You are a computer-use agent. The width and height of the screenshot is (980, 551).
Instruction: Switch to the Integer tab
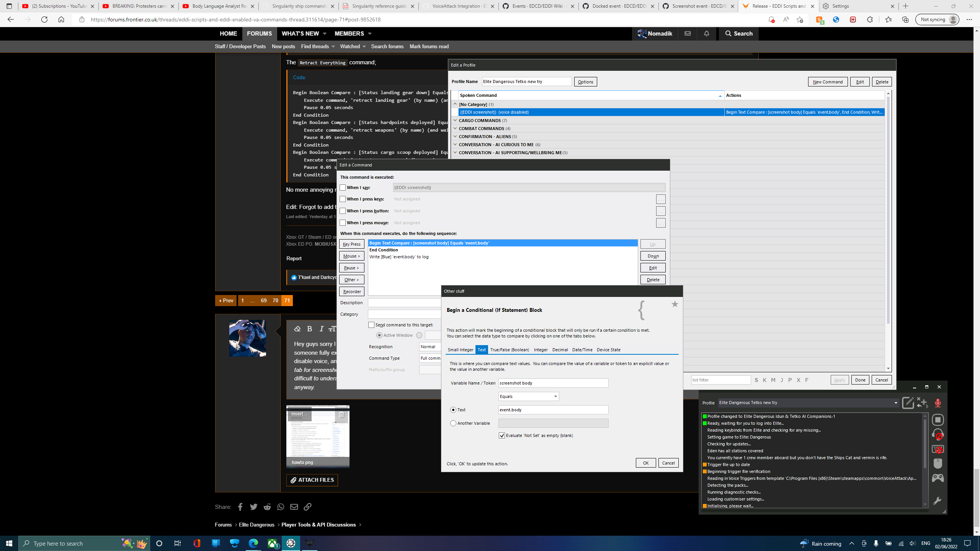click(x=541, y=350)
